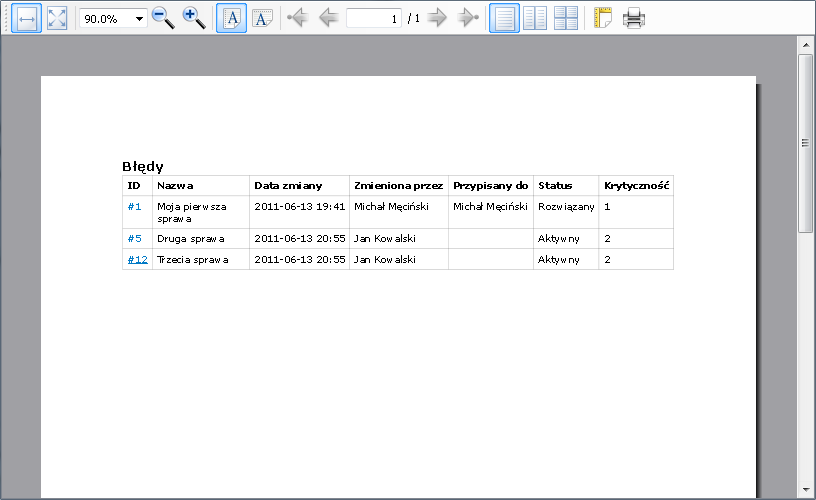Image resolution: width=816 pixels, height=500 pixels.
Task: Open issue link #12
Action: [x=137, y=259]
